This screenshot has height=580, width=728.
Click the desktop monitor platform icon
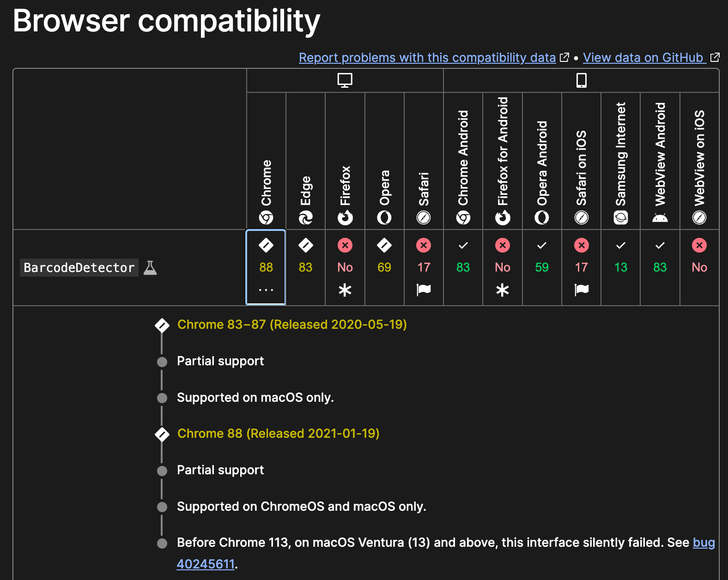[345, 80]
